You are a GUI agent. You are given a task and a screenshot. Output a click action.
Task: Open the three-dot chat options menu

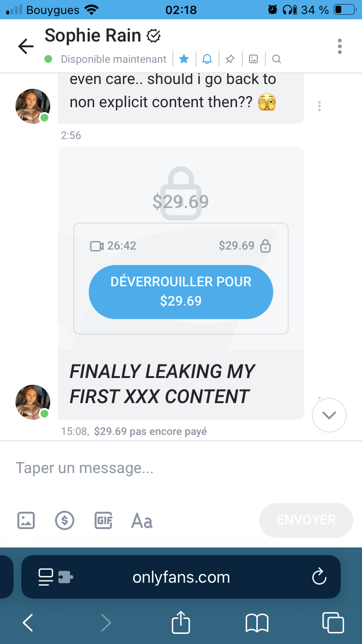pos(340,46)
